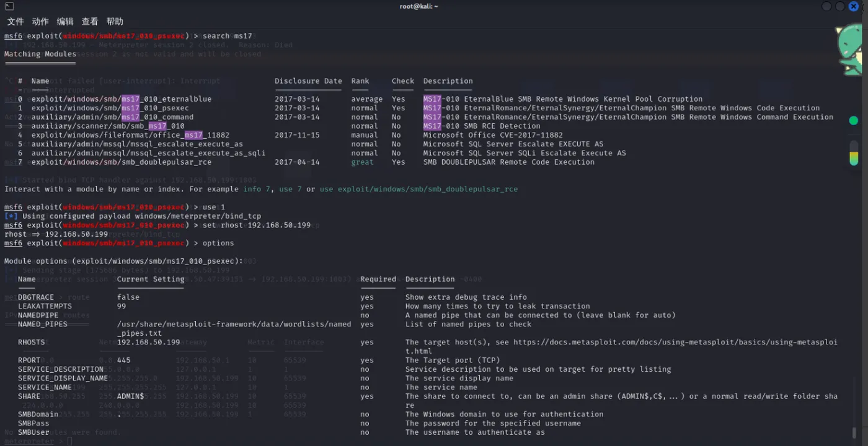This screenshot has width=868, height=446.
Task: Click the green "great" rank value
Action: tap(363, 162)
